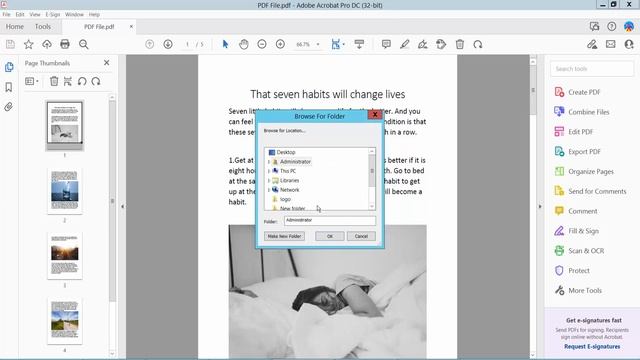Viewport: 640px width, 360px height.
Task: Click the scrolling mode toolbar icon
Action: tap(359, 44)
